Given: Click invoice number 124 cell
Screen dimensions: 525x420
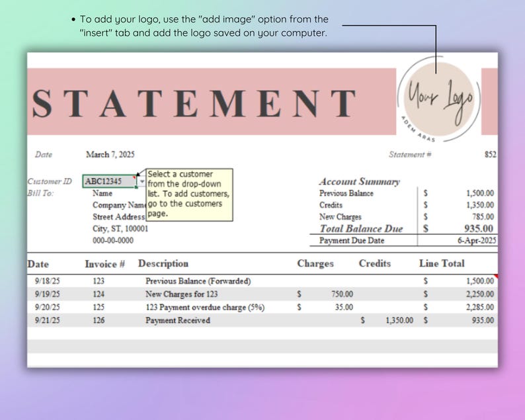Looking at the screenshot, I should click(x=99, y=294).
